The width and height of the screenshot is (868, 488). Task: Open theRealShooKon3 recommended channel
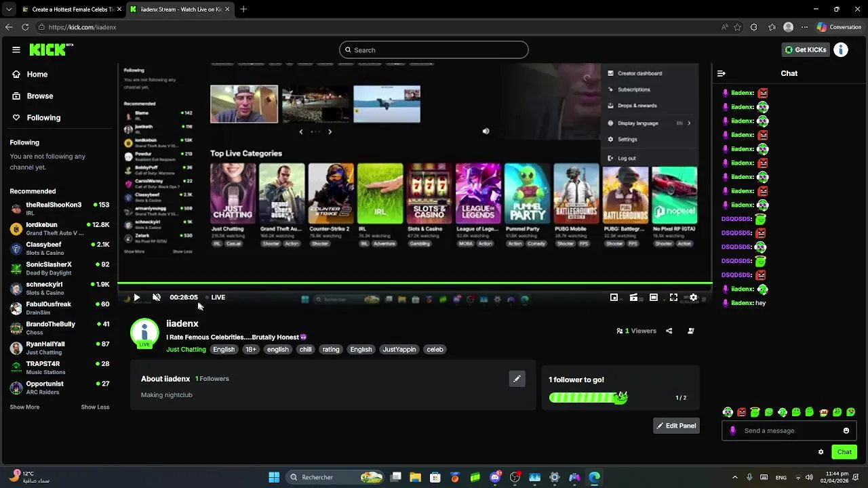pos(60,208)
